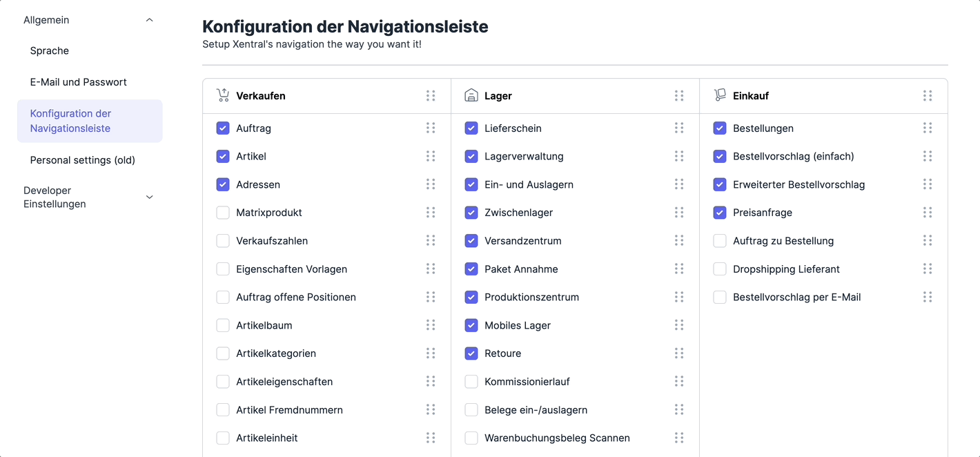Click the Lager warehouse icon
This screenshot has height=457, width=980.
(471, 95)
